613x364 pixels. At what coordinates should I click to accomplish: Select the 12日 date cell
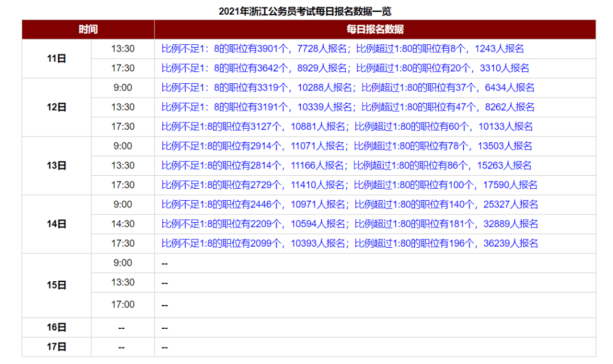57,107
